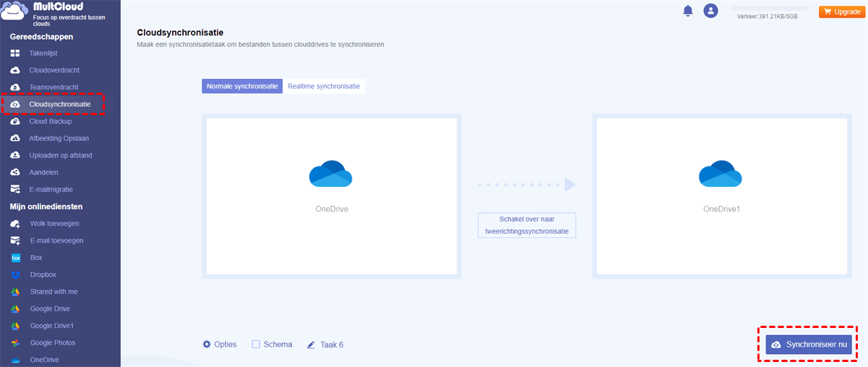The width and height of the screenshot is (868, 367).
Task: Click the Google Photos pinwheel icon
Action: [x=15, y=342]
